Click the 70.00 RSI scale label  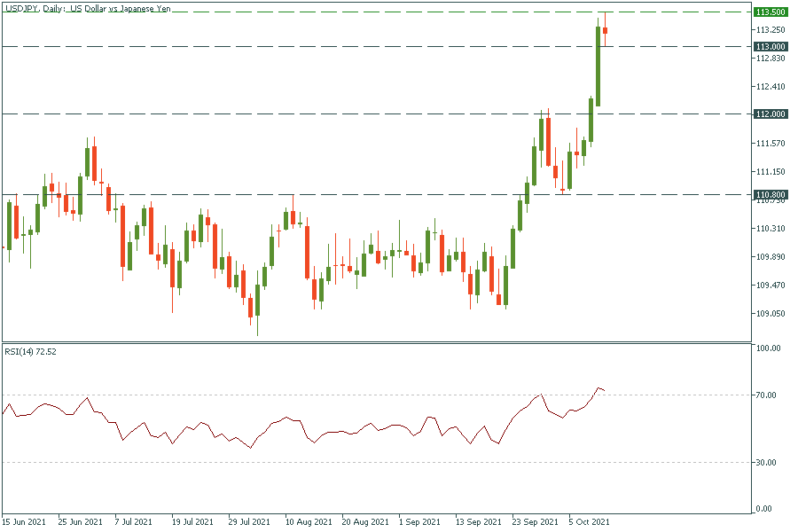point(768,395)
